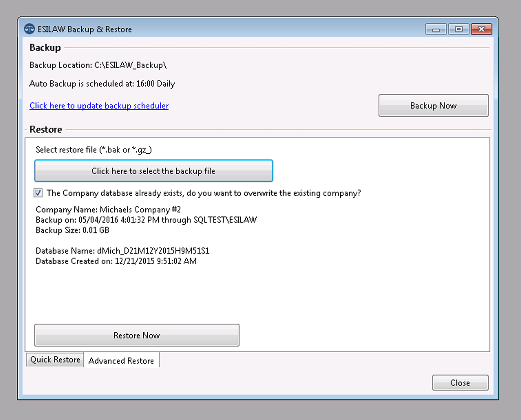Click the Backup on date line
This screenshot has width=521, height=420.
click(x=146, y=220)
